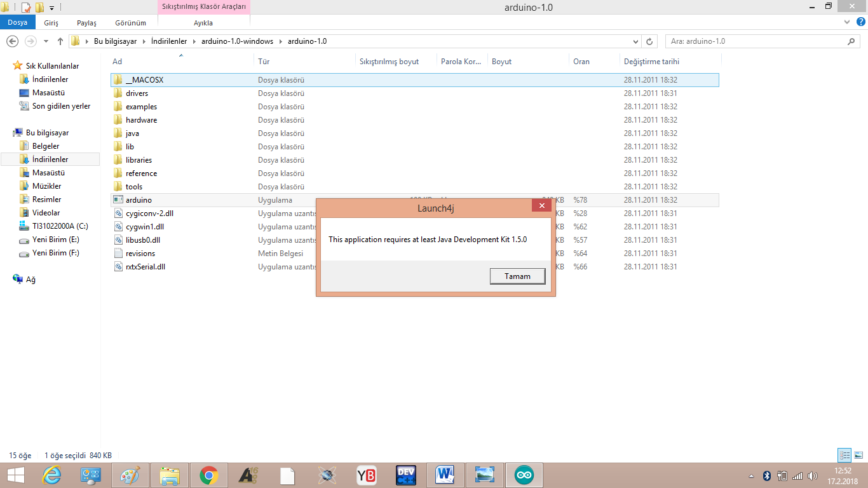Open Yeni Birim (E:) drive
868x488 pixels.
pyautogui.click(x=56, y=240)
